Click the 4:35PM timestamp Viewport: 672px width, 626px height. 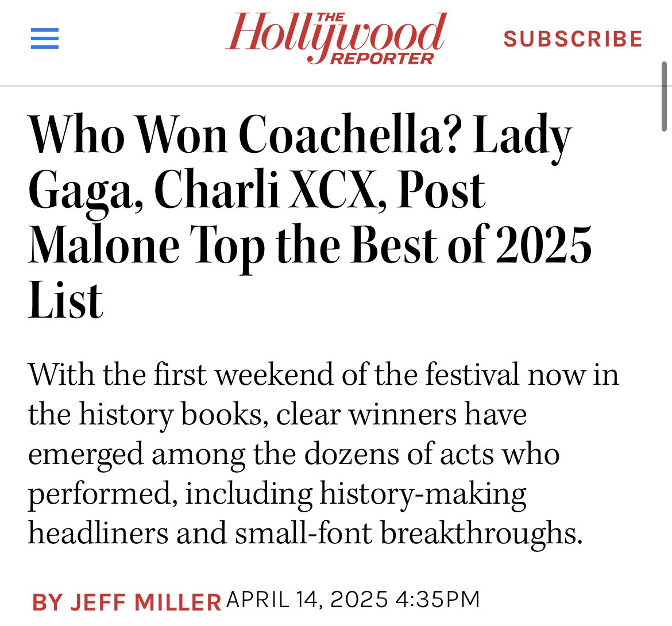[x=438, y=600]
